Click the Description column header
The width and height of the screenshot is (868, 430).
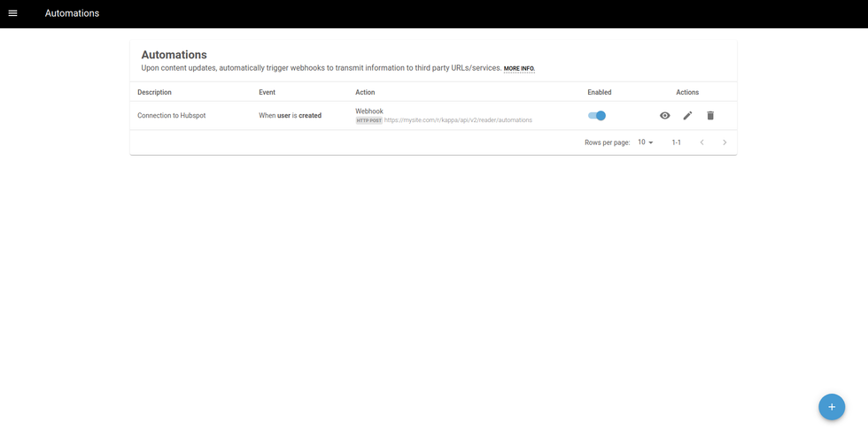click(154, 92)
